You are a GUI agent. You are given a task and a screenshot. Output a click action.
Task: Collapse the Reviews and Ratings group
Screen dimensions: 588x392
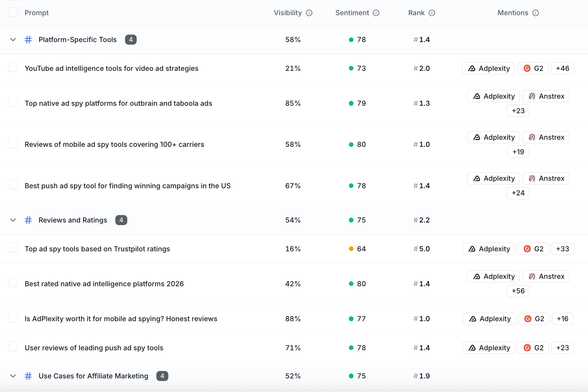coord(13,220)
